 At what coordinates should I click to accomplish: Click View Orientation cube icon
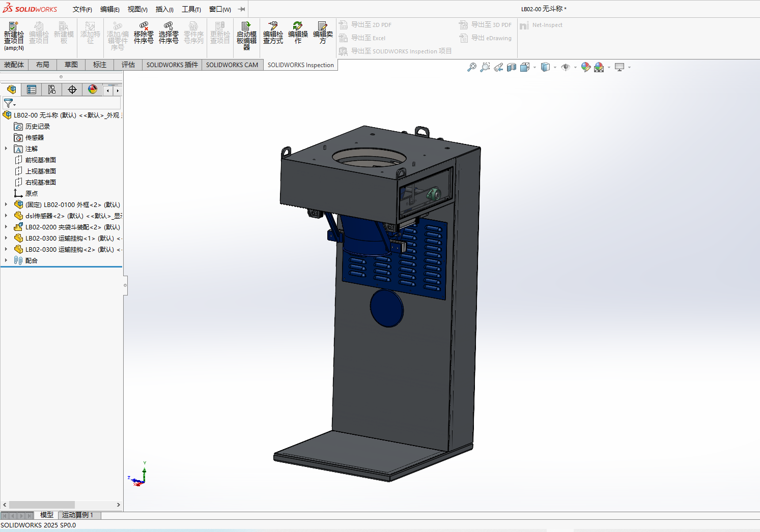525,67
